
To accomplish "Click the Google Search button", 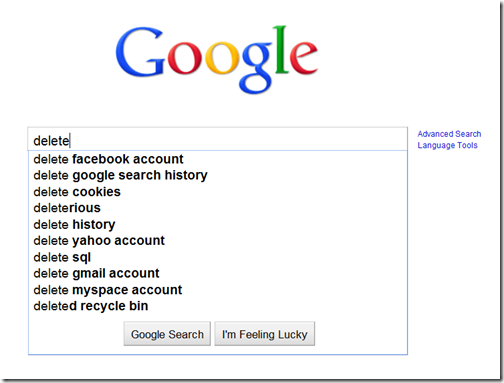I will [167, 334].
